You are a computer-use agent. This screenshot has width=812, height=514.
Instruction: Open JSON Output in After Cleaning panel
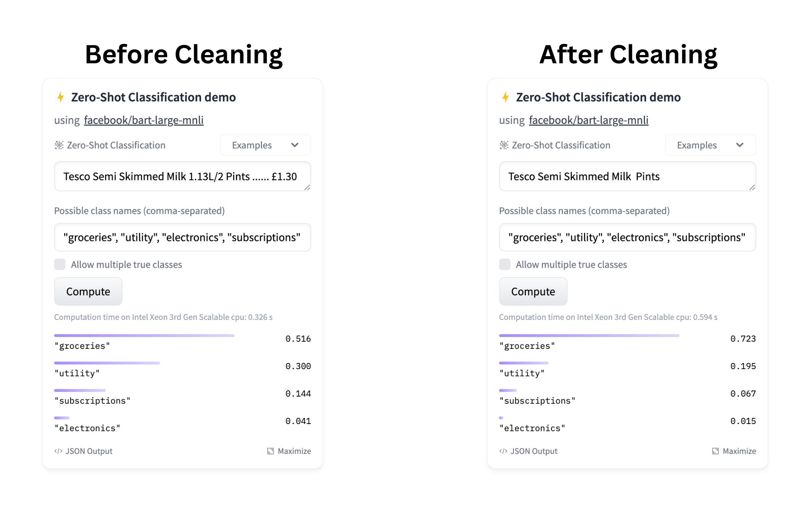coord(528,451)
